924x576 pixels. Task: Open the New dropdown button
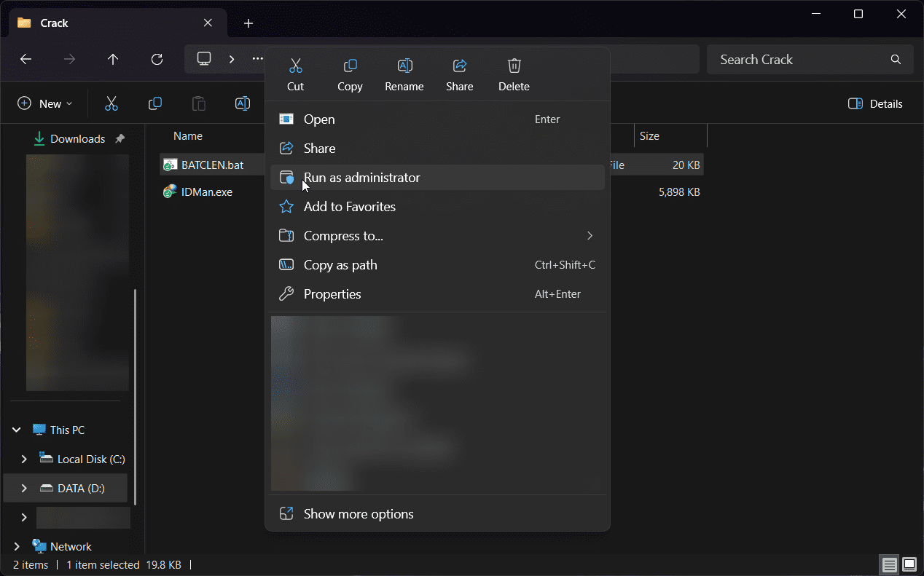45,104
